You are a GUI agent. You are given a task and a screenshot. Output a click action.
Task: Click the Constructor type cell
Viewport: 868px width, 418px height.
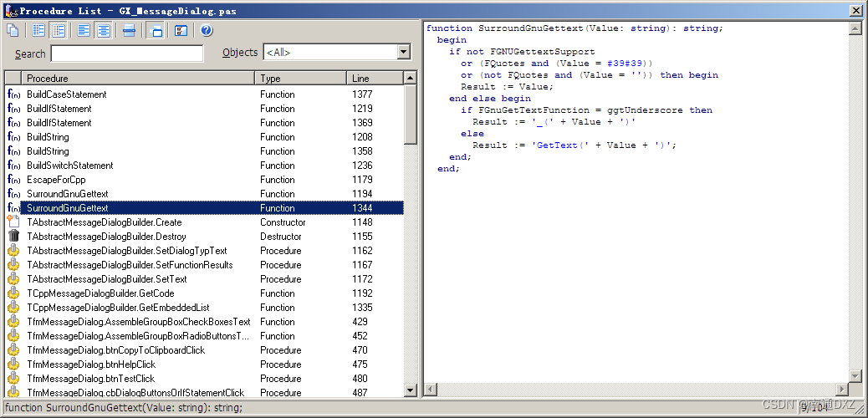(283, 222)
